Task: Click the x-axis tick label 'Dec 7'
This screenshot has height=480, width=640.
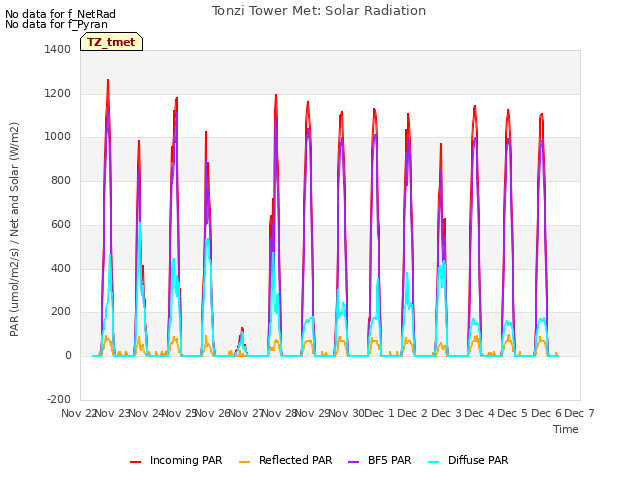Action: 579,413
